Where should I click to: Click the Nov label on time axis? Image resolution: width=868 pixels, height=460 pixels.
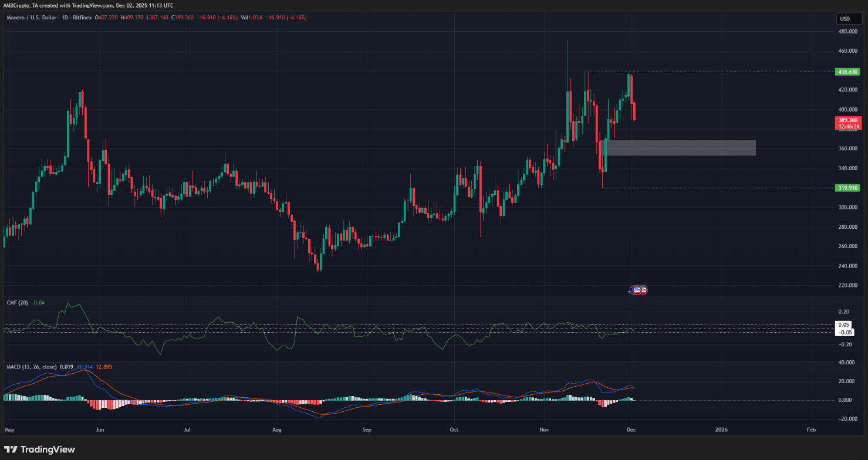tap(544, 429)
